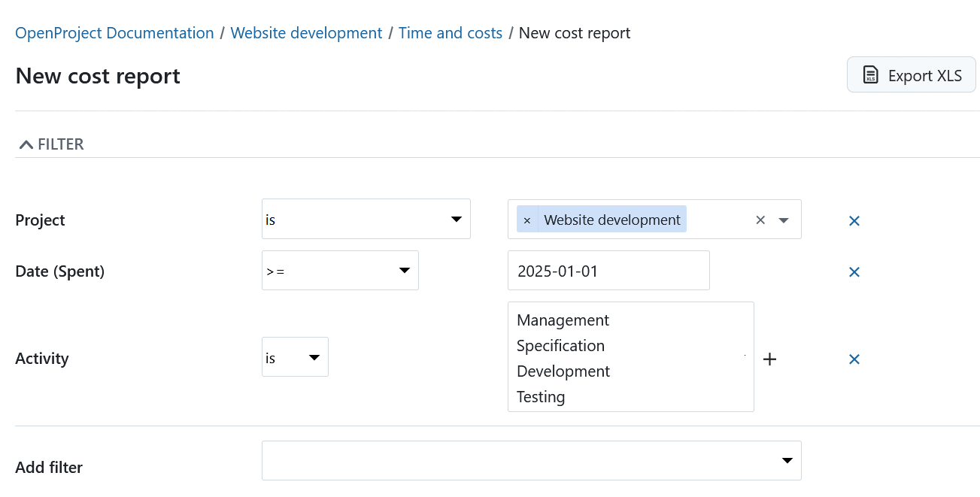Viewport: 980px width, 497px height.
Task: Select Development in the activity list
Action: (563, 371)
